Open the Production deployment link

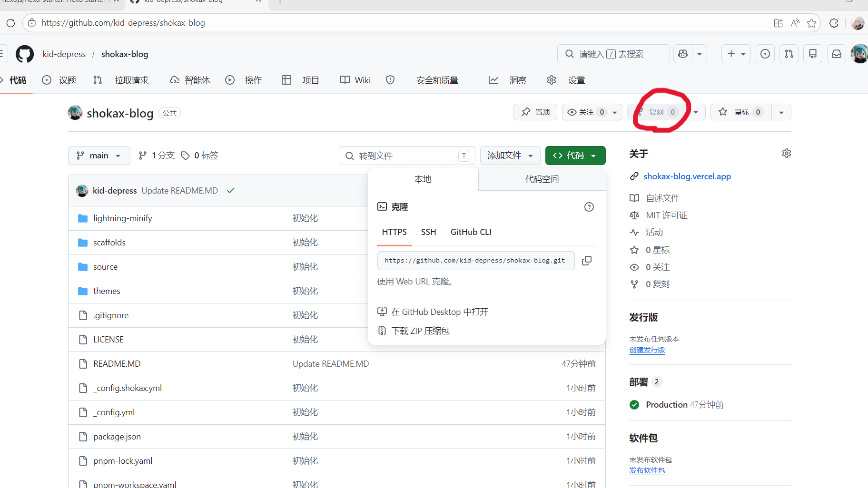[x=667, y=405]
